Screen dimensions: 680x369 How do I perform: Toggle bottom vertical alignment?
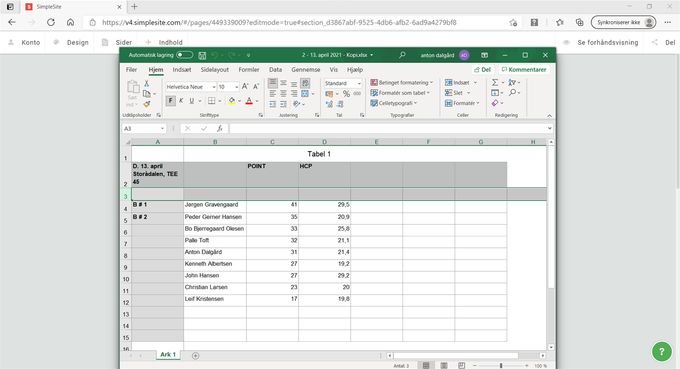point(294,83)
